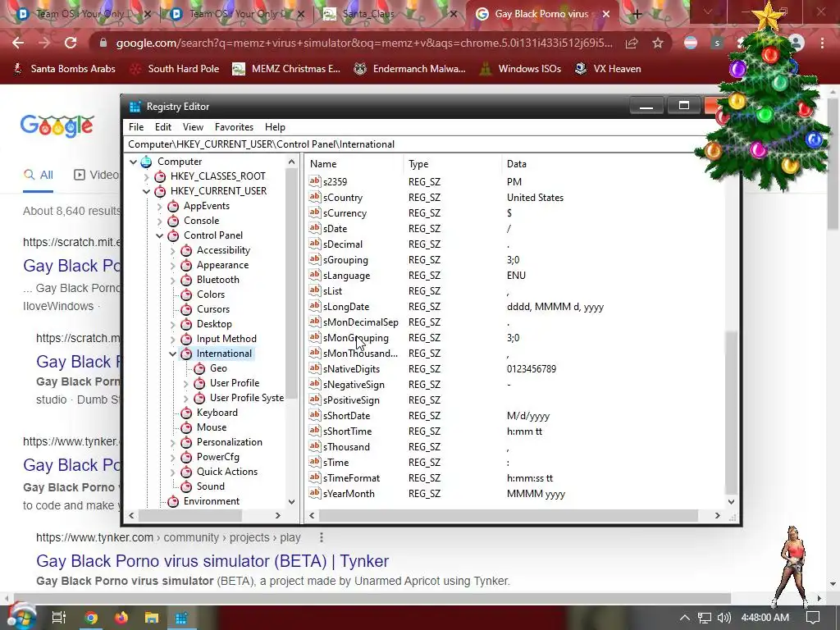
Task: Select the sYearMonth value
Action: tap(349, 494)
